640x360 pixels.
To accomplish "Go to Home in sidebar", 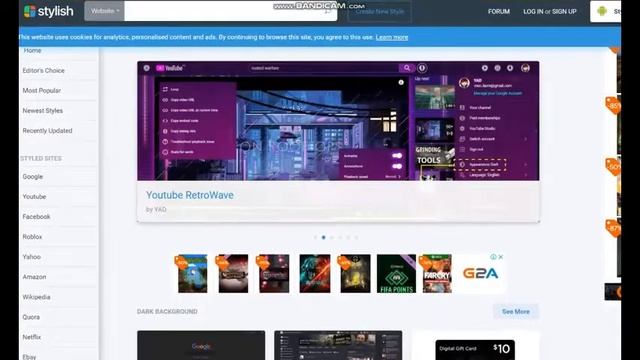I will (32, 51).
